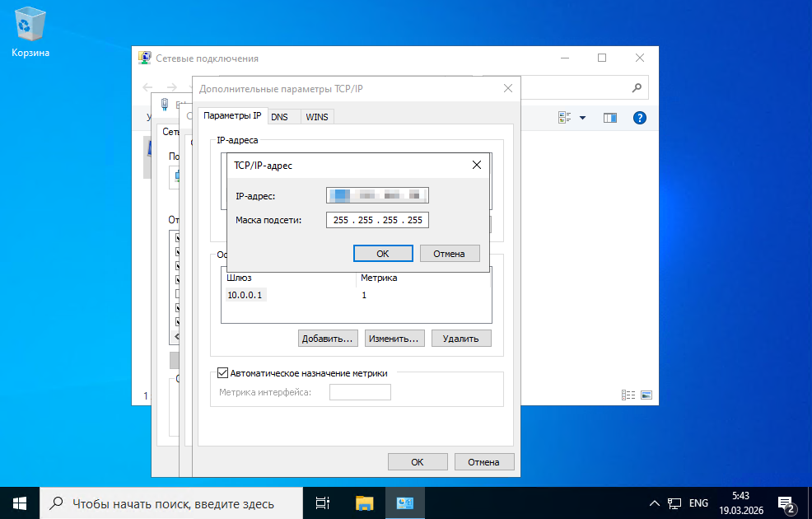
Task: Click Отмена in the TCP/IP-адрес dialog
Action: [450, 254]
